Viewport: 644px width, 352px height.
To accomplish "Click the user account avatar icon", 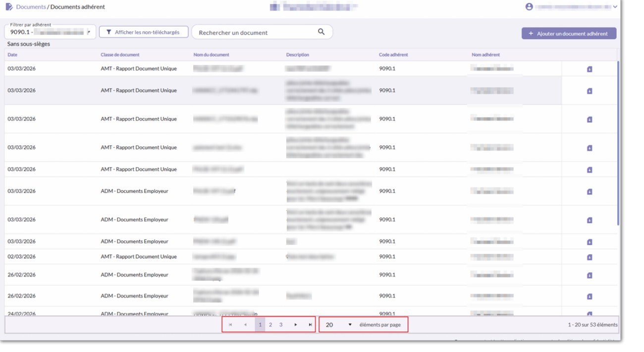I will pos(529,7).
